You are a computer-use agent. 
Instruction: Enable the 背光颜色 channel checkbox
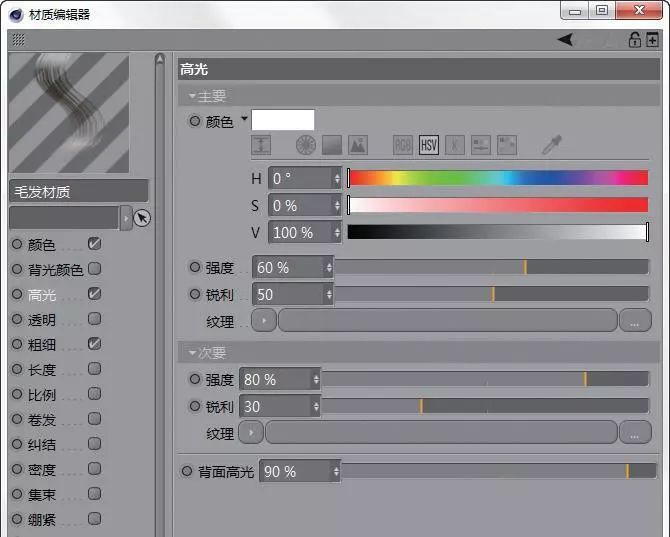[x=94, y=269]
